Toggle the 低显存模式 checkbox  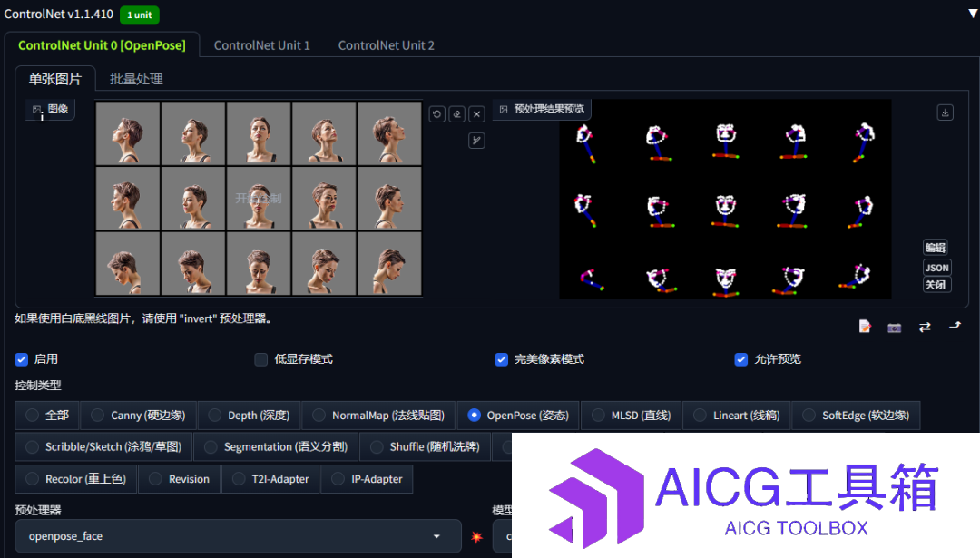coord(261,359)
